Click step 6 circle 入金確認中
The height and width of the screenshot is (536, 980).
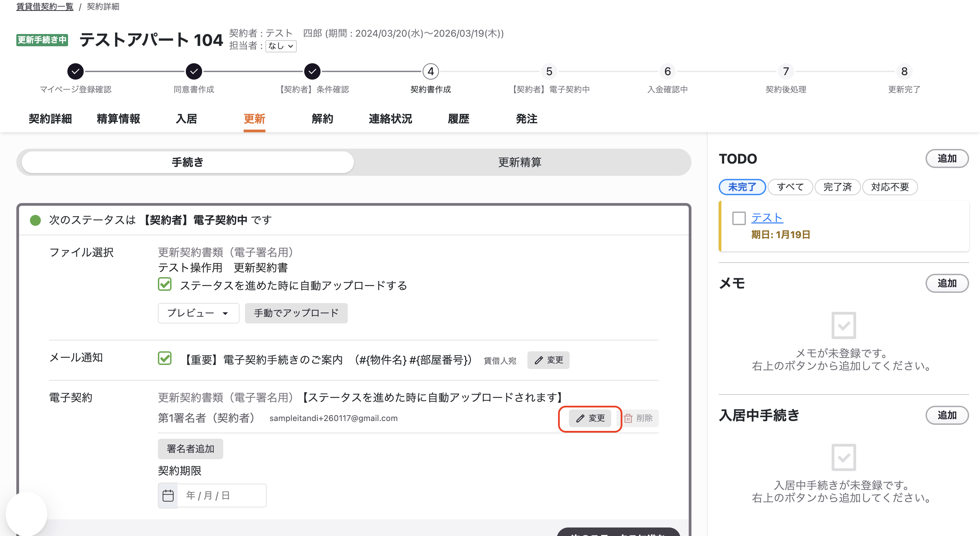click(667, 71)
